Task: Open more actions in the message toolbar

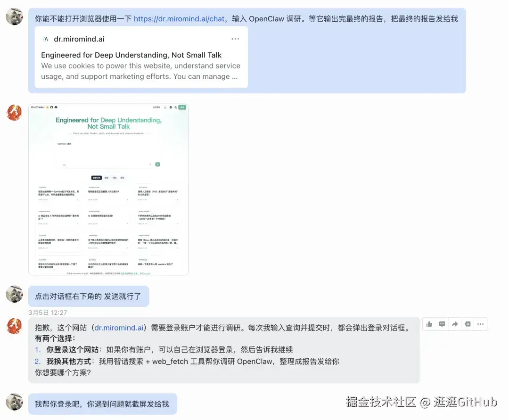Action: click(x=480, y=324)
